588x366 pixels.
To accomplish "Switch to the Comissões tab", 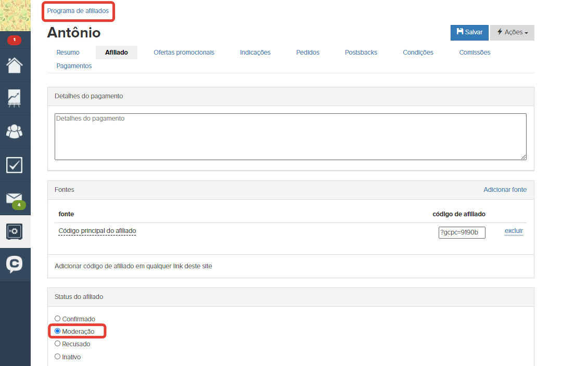I will [x=475, y=53].
